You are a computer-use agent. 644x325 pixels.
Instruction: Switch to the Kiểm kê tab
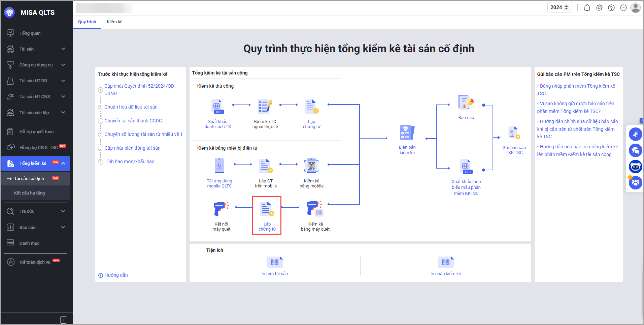pos(114,22)
